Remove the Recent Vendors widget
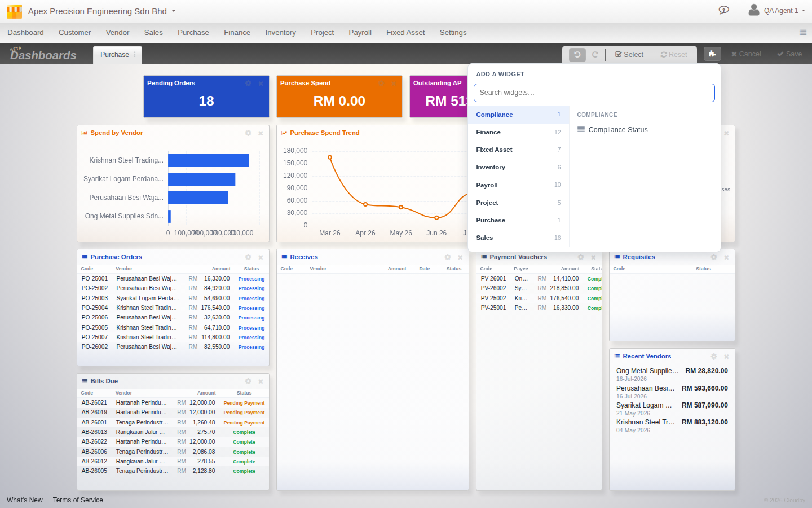812x508 pixels. [x=726, y=357]
